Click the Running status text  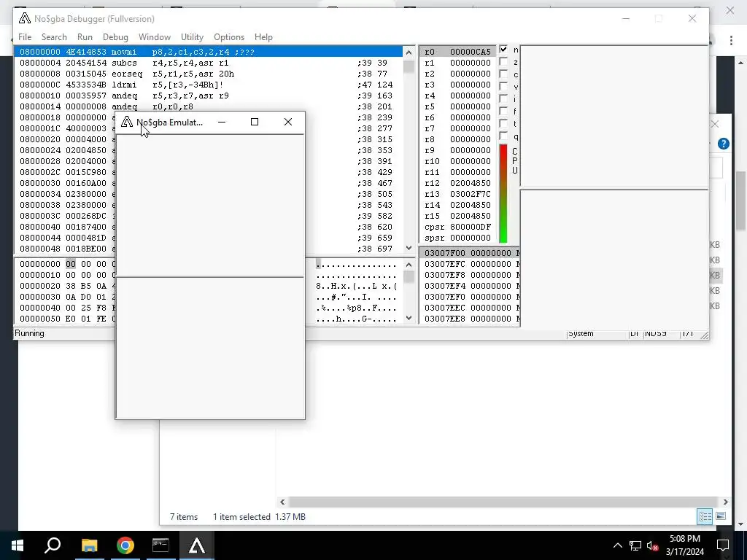coord(29,333)
